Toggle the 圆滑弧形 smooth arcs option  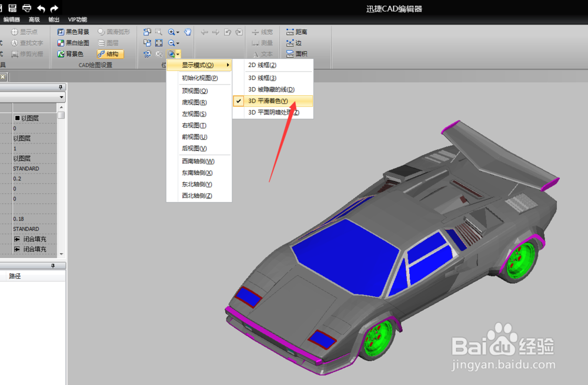[113, 32]
